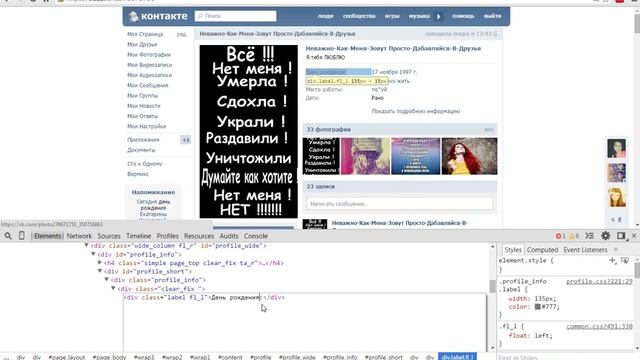Show the console drawer icon
The image size is (640, 360).
tap(589, 236)
